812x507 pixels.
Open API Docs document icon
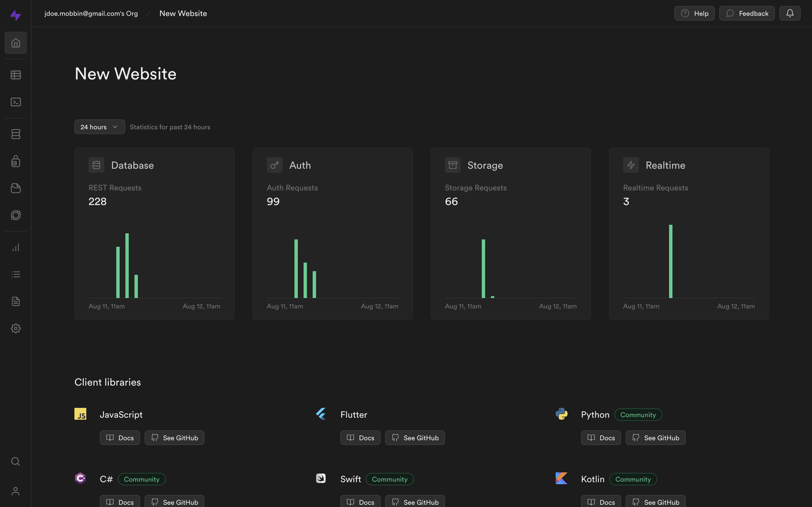(16, 301)
